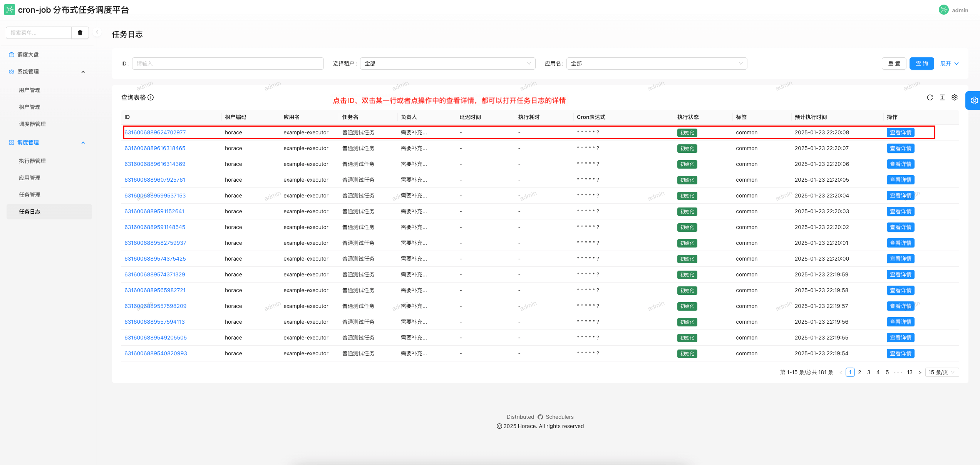
Task: Open 调度大盘 menu item
Action: tap(28, 55)
